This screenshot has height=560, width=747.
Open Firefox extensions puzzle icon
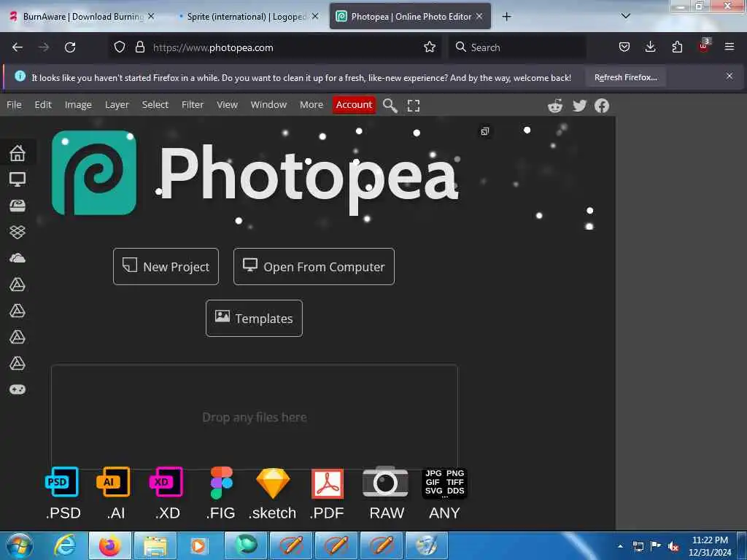click(677, 47)
